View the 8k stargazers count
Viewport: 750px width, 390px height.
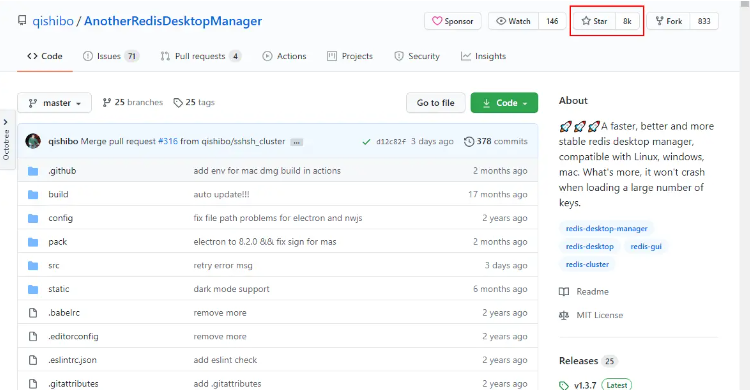coord(627,21)
